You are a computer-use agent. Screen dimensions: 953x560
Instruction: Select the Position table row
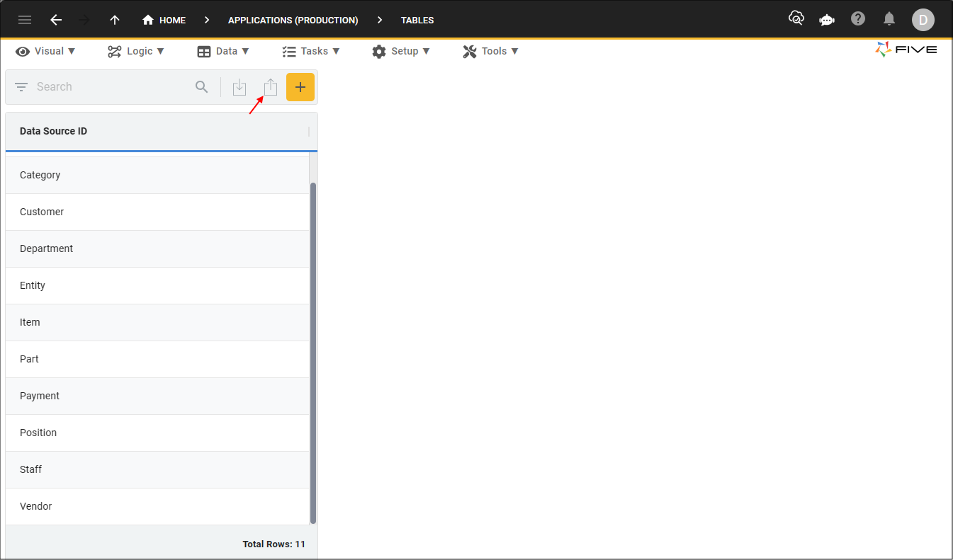pyautogui.click(x=157, y=433)
